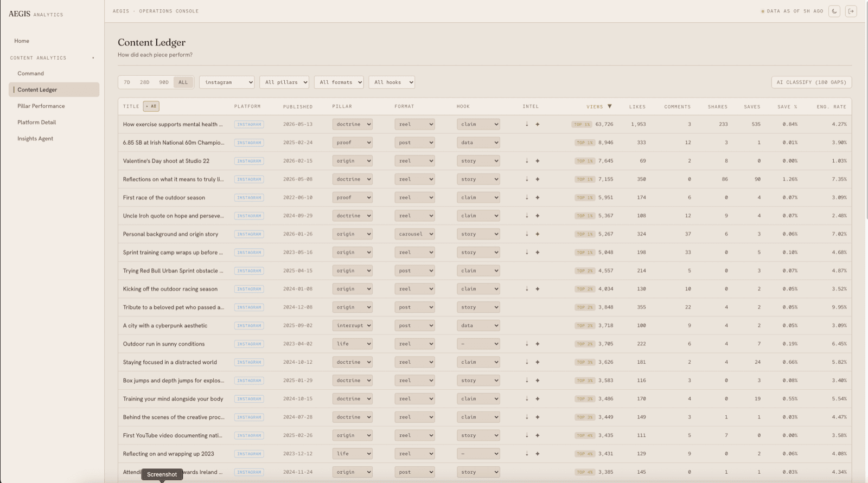Click sparkle icon in 'Kicking off the outdoor racing season' row
868x483 pixels.
[x=538, y=289]
